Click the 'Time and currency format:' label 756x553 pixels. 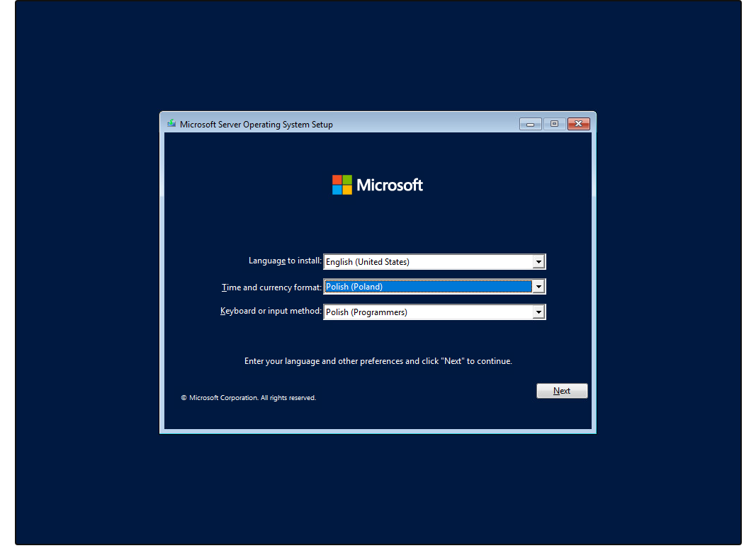point(271,287)
